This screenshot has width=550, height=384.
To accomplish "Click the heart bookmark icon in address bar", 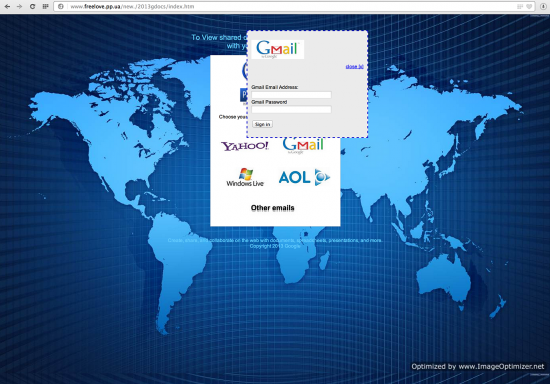I will coord(529,6).
